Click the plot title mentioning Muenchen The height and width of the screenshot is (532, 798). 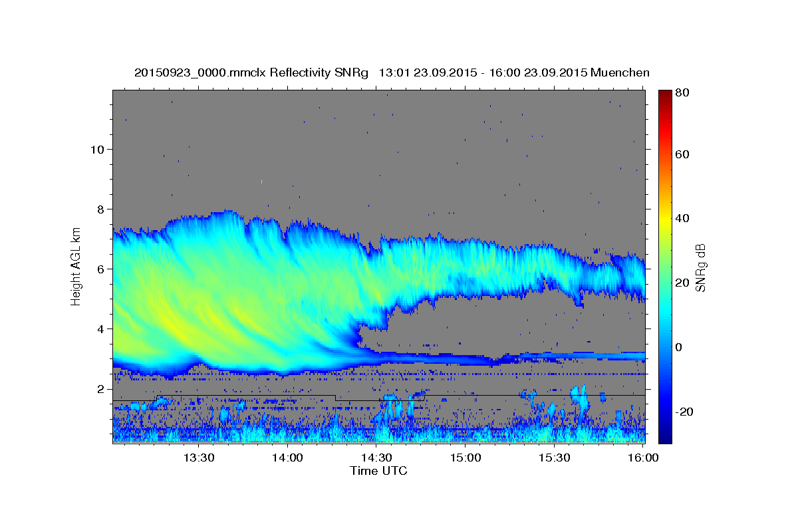392,72
